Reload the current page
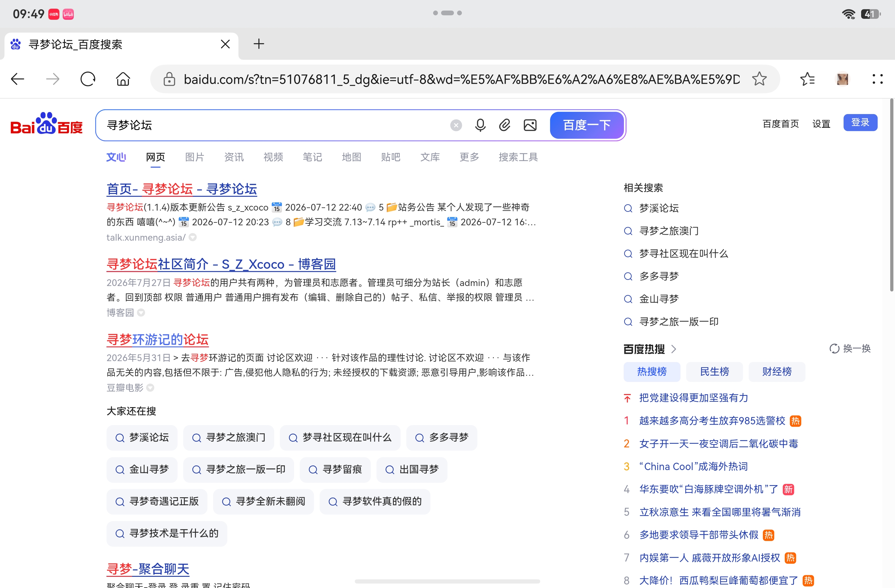Screen dimensions: 895x588 click(x=88, y=79)
